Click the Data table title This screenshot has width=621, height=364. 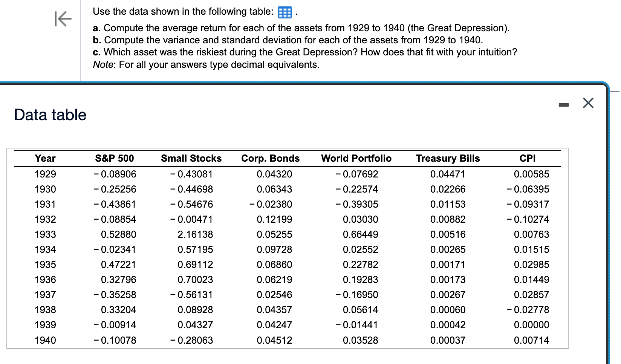pos(50,115)
